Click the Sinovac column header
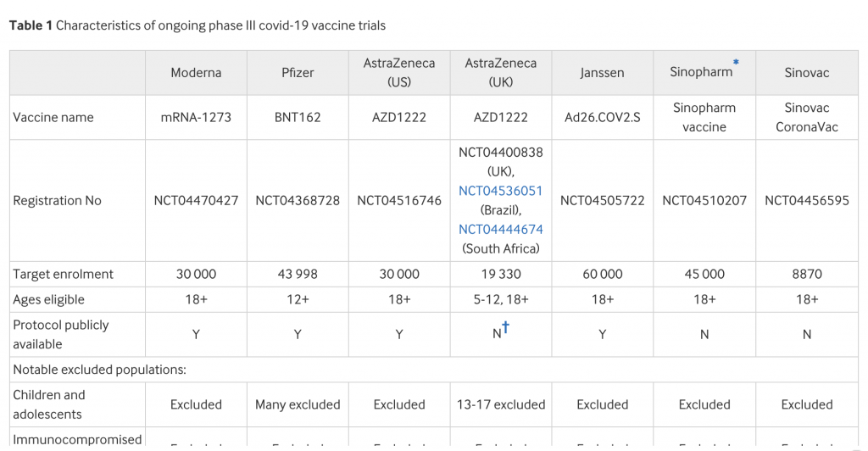 (x=807, y=73)
